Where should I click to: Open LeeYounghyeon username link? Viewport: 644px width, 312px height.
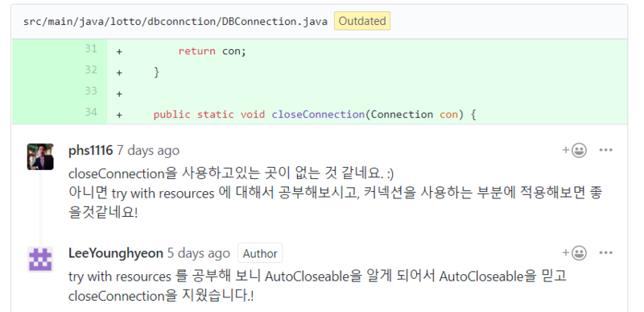point(116,253)
